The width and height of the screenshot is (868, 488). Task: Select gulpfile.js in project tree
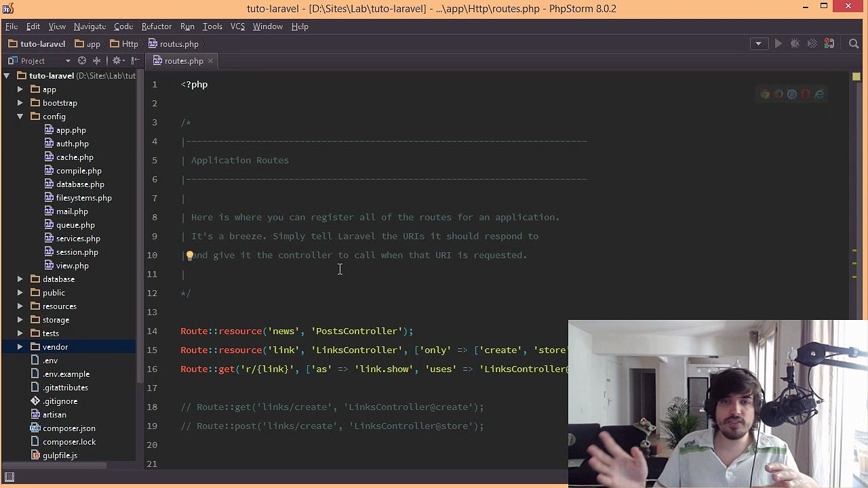(x=54, y=455)
